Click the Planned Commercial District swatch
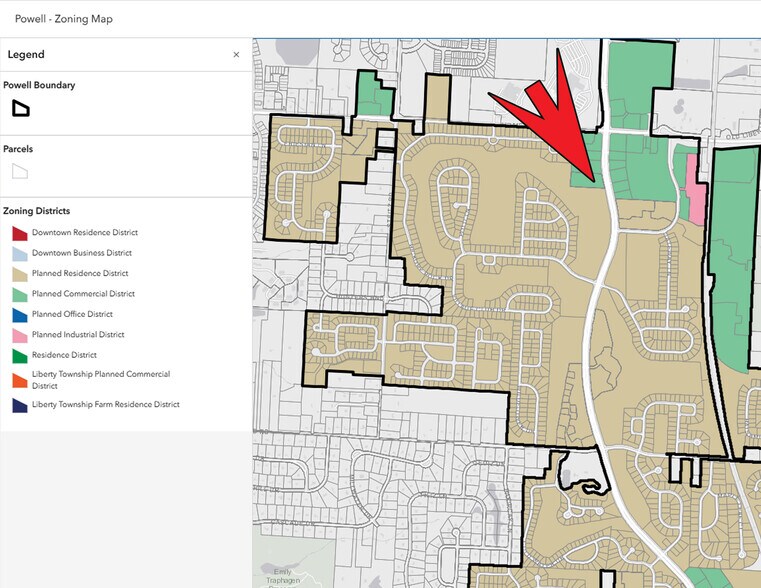 pyautogui.click(x=19, y=294)
